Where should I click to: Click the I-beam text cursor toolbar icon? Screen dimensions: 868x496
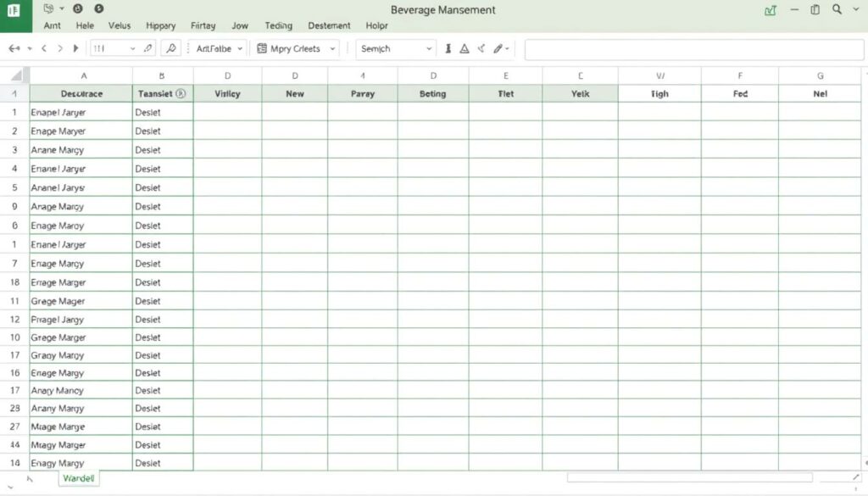point(448,48)
